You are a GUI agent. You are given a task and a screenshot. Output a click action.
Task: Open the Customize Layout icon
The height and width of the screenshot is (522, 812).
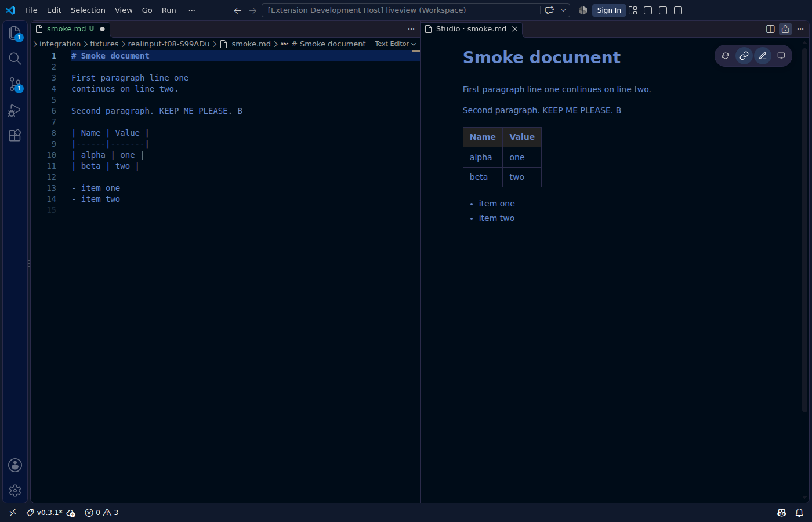(x=633, y=10)
